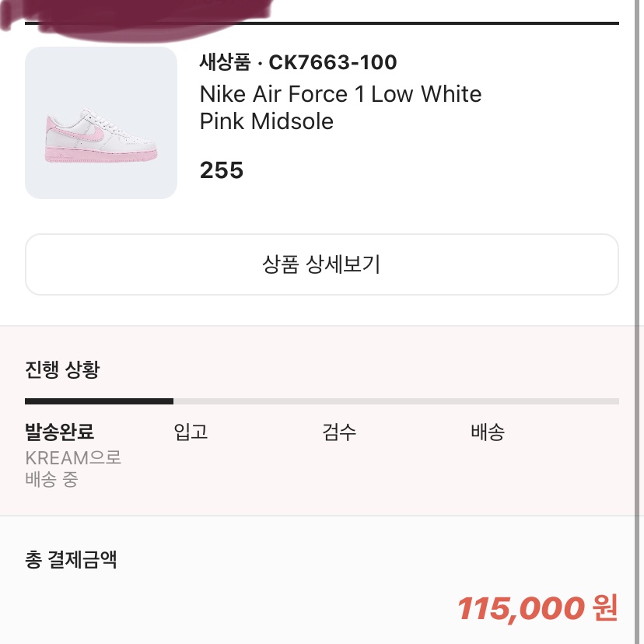This screenshot has height=644, width=644.
Task: Select the size 255 text
Action: point(222,170)
